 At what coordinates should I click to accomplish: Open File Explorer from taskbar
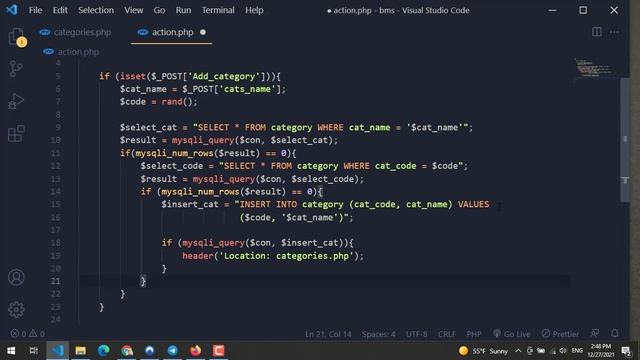[x=80, y=351]
